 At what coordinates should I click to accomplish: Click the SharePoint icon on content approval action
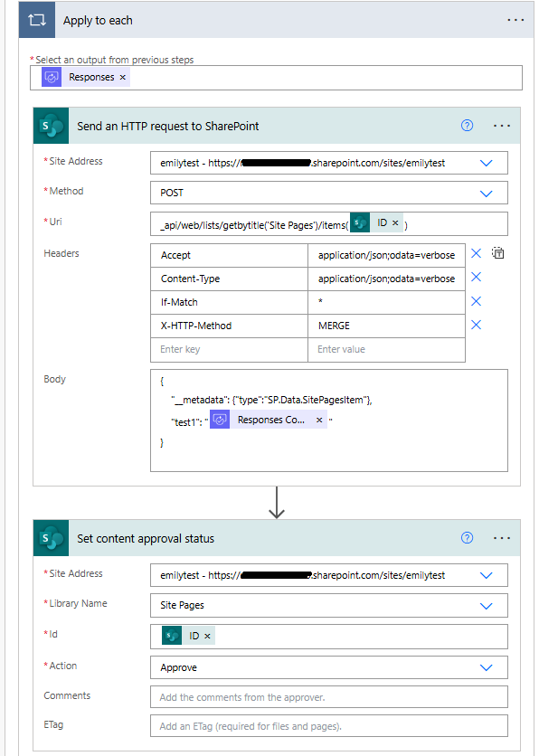(51, 538)
